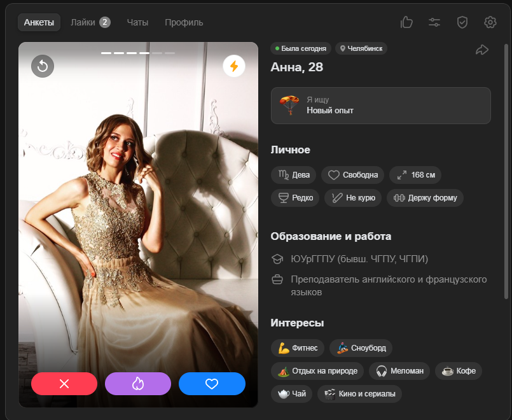Send superlike with purple flame button
This screenshot has height=420, width=512.
(138, 384)
